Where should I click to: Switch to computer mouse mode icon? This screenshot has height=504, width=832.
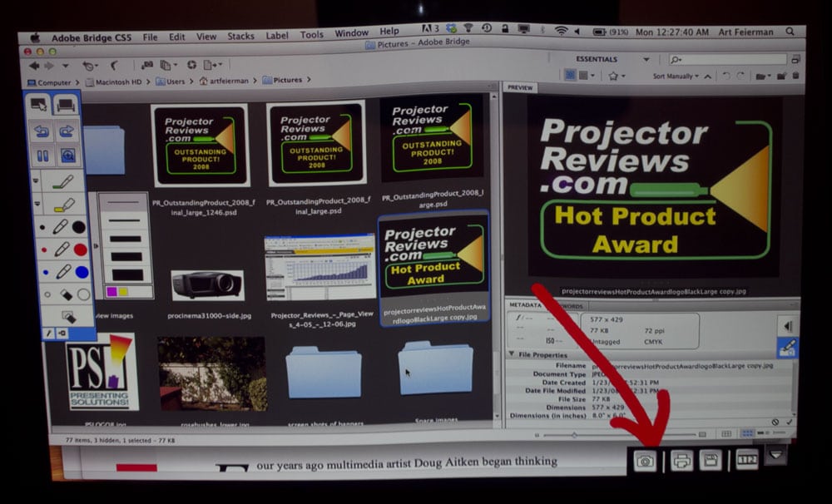[39, 104]
